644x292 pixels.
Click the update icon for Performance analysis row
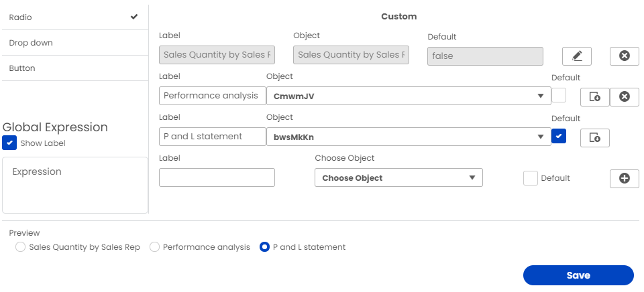tap(594, 97)
